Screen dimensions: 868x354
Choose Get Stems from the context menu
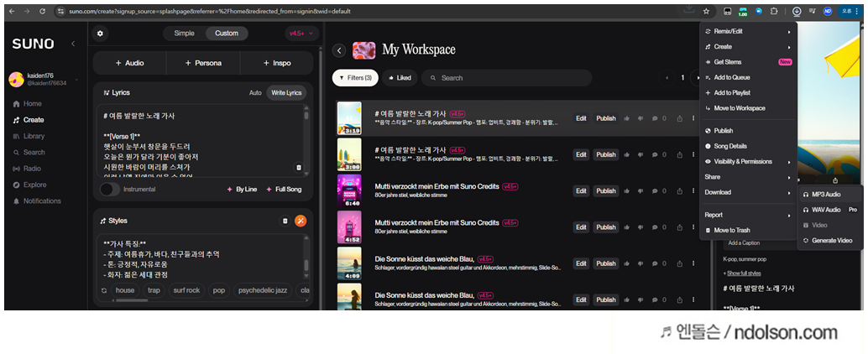tap(747, 62)
